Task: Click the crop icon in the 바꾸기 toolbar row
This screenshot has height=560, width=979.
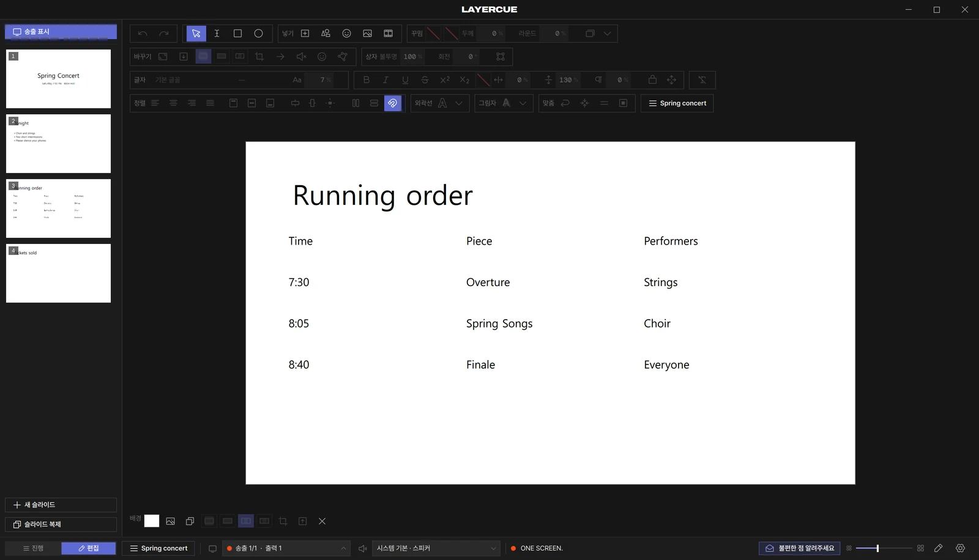Action: click(x=259, y=57)
